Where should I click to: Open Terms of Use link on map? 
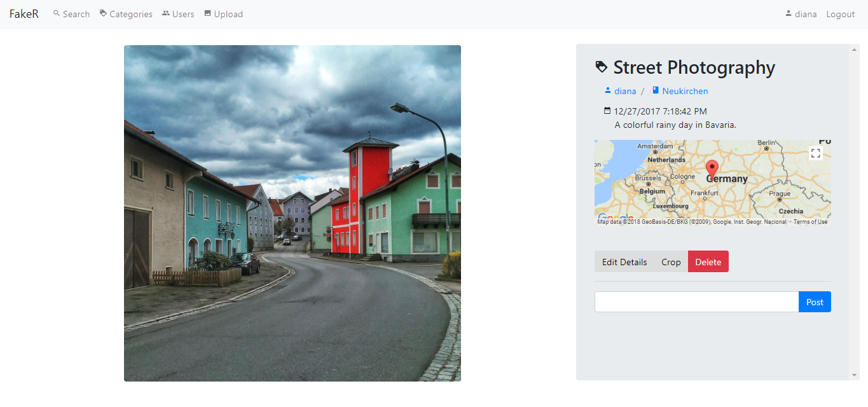tap(810, 222)
